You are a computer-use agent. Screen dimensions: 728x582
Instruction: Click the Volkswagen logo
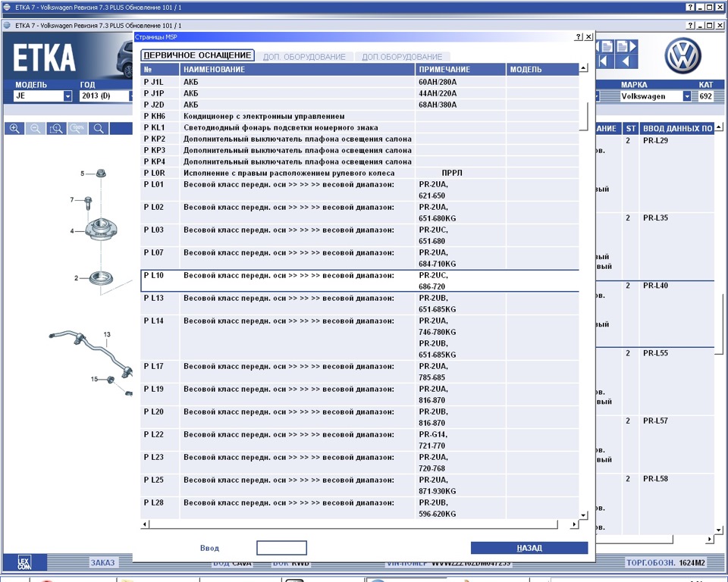tap(682, 56)
